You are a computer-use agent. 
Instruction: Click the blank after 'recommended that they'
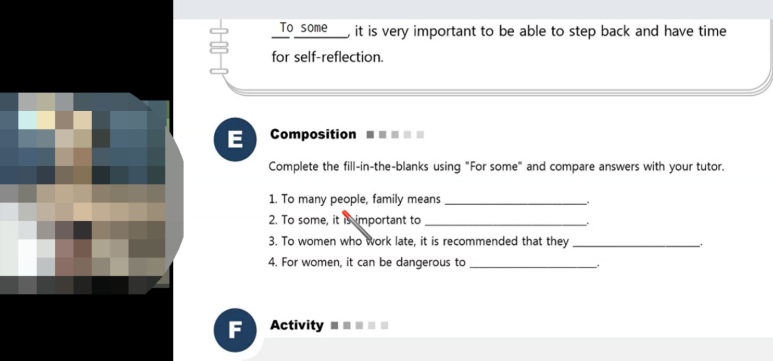tap(636, 242)
